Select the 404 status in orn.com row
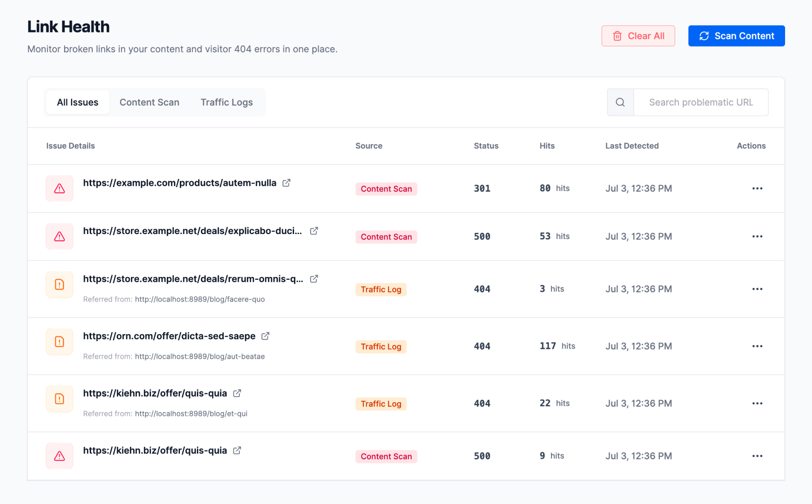 pyautogui.click(x=482, y=346)
